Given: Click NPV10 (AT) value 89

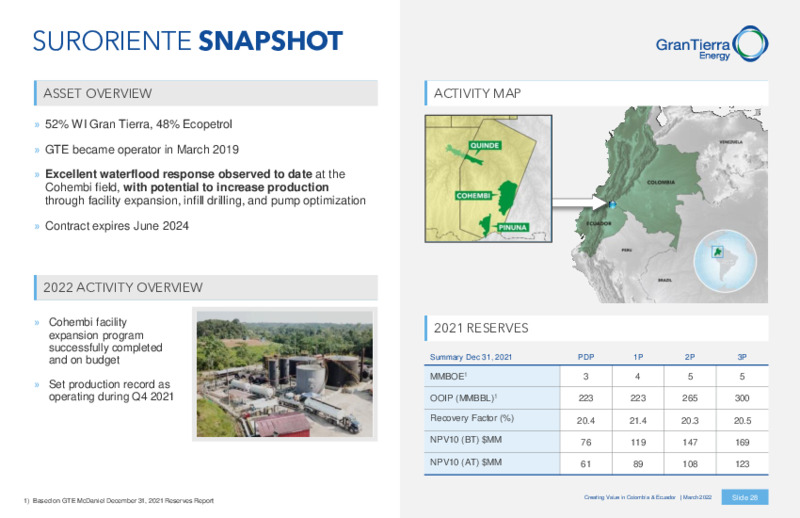Looking at the screenshot, I should (x=638, y=464).
